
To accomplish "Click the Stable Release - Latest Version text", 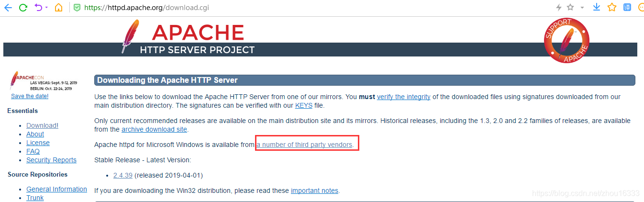I will click(x=143, y=160).
